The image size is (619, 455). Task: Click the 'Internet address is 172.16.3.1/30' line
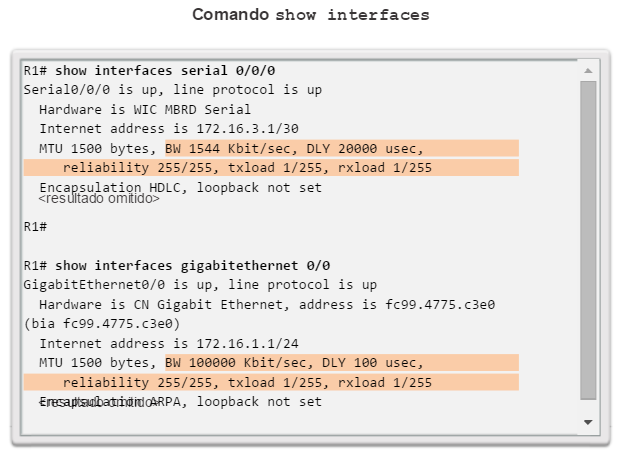169,129
